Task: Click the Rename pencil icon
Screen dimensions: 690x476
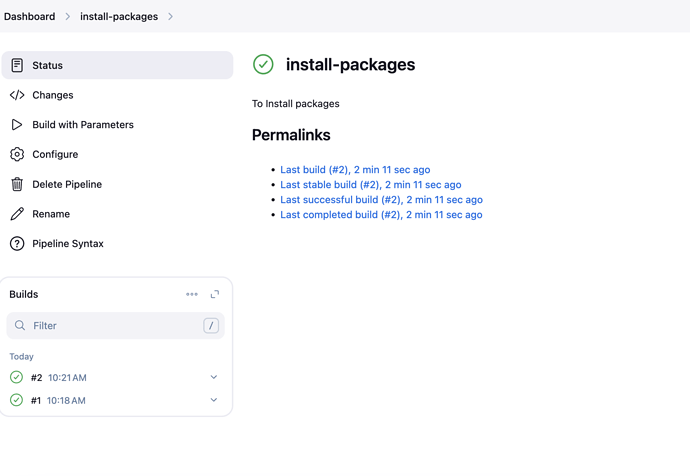Action: click(17, 214)
